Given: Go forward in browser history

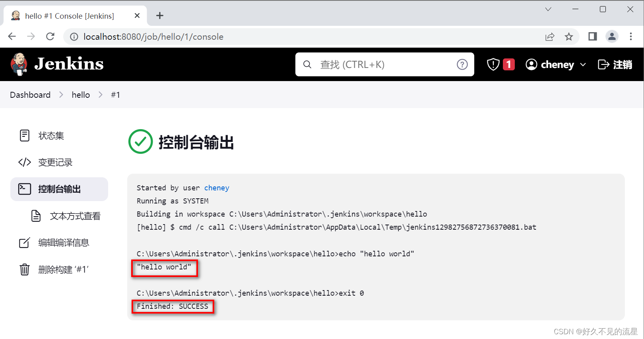Looking at the screenshot, I should point(31,37).
